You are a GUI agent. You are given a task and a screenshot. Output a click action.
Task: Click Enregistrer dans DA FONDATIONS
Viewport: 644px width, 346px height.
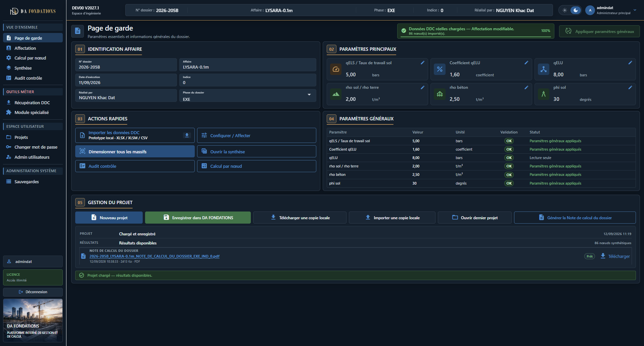[198, 218]
